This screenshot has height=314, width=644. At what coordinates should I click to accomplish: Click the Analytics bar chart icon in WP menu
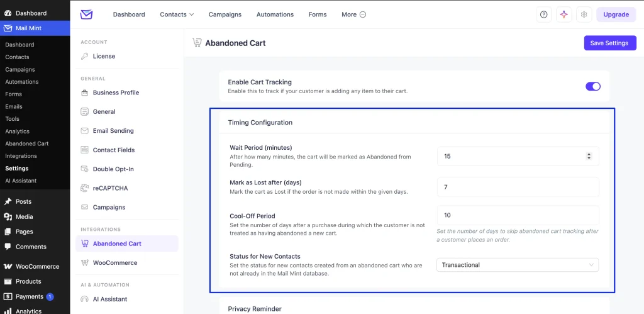click(x=8, y=311)
